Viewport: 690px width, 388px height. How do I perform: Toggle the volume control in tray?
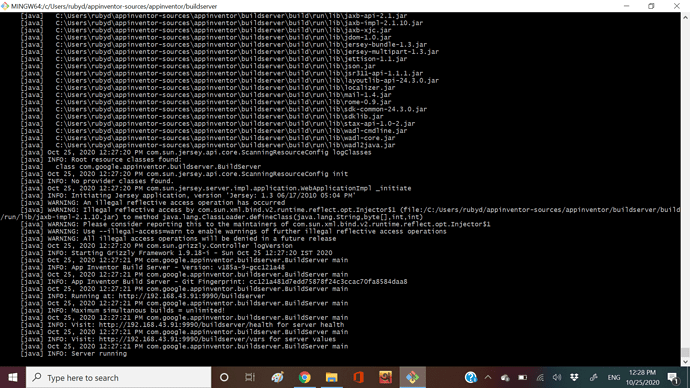[x=557, y=377]
